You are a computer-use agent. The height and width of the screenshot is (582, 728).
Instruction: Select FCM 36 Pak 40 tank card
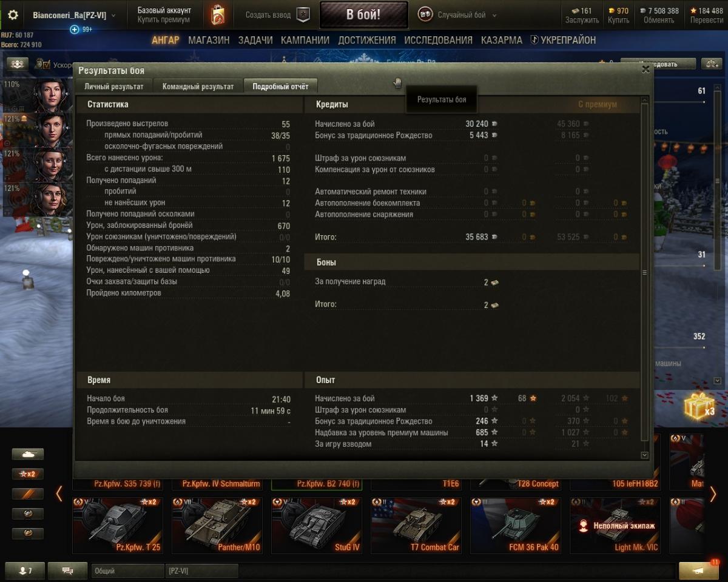click(515, 524)
